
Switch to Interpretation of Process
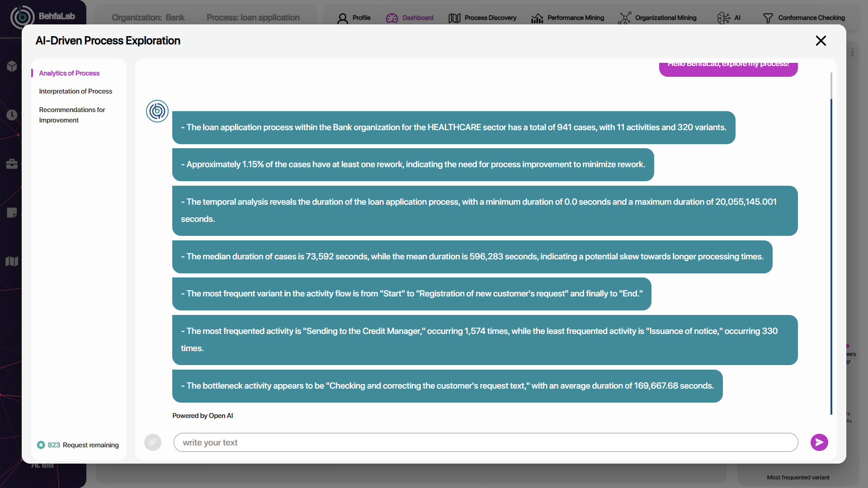point(75,91)
